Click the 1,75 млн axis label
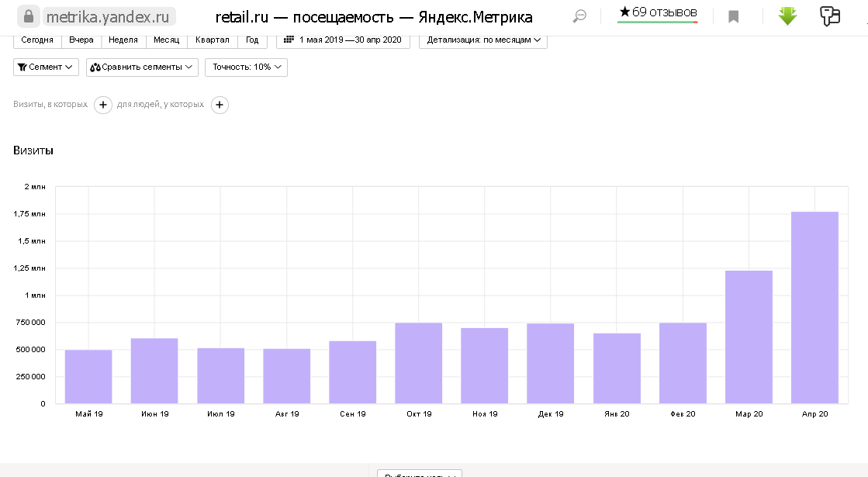Screen dimensions: 868x477 coord(30,213)
